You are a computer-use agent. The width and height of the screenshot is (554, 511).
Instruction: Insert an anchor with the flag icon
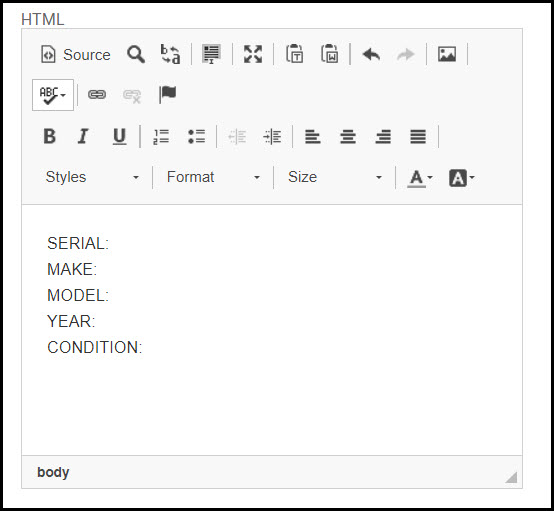(167, 95)
